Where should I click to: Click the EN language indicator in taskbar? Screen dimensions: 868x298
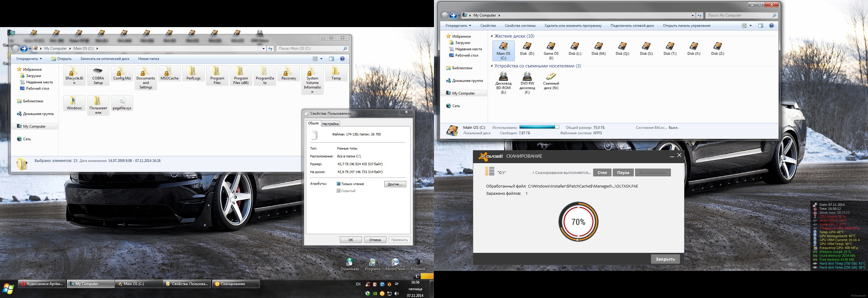(x=358, y=284)
